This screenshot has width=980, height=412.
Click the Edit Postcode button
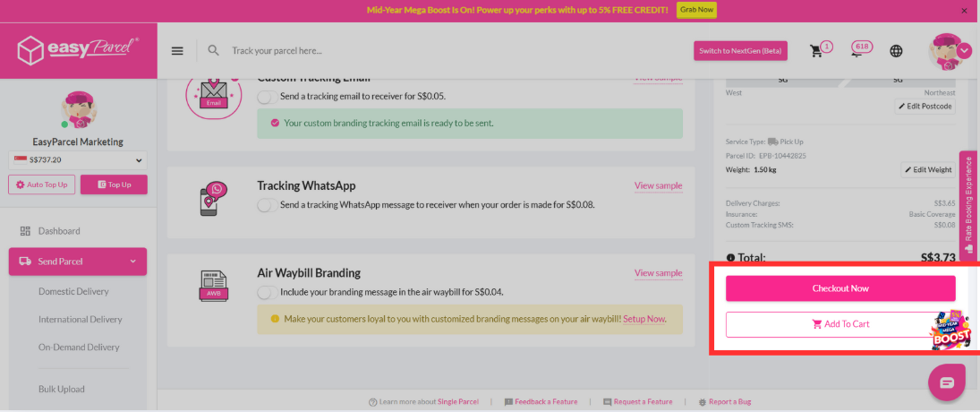(925, 107)
